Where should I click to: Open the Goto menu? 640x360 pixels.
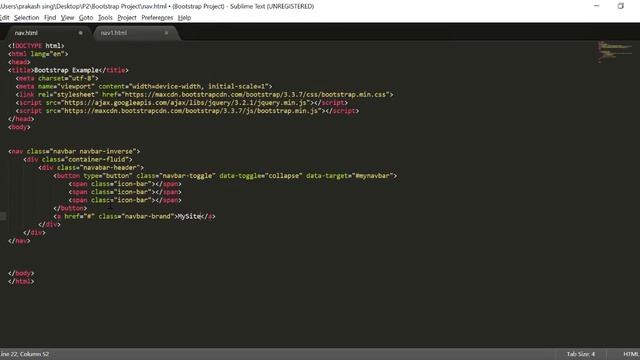[x=86, y=18]
